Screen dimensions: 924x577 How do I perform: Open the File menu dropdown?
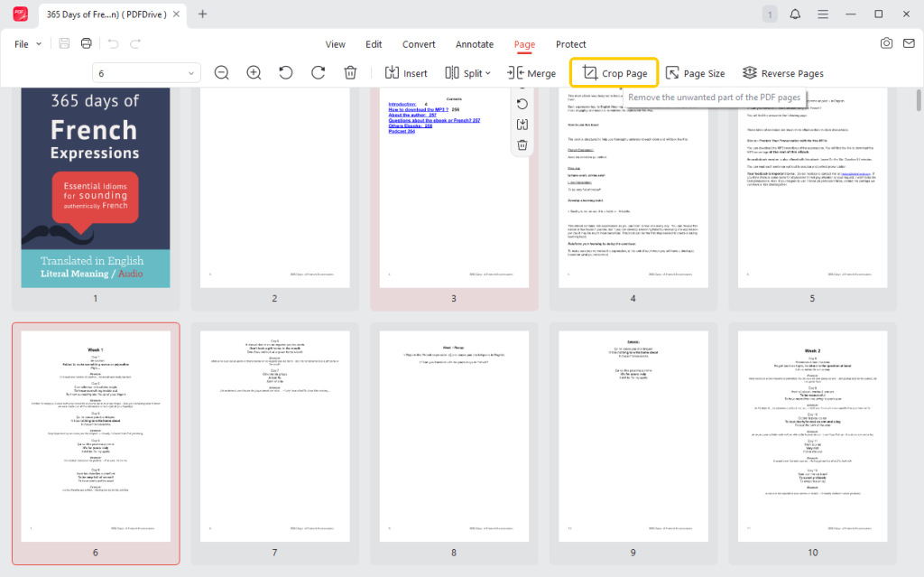coord(28,44)
